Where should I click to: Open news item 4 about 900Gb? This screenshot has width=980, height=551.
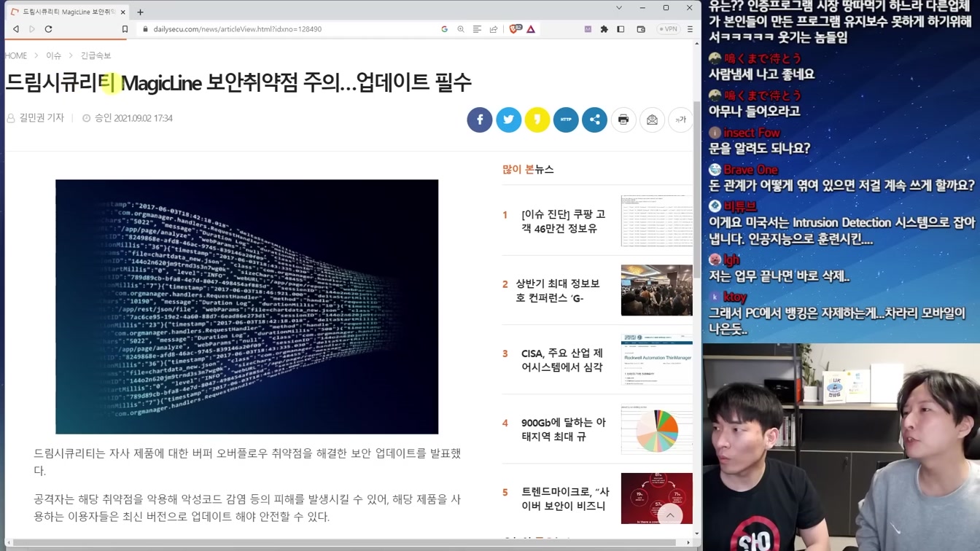(564, 429)
